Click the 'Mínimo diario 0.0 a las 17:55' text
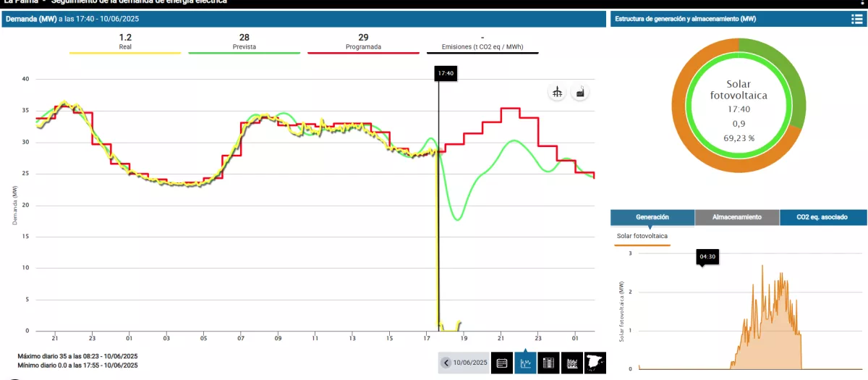The image size is (868, 380). coord(77,366)
